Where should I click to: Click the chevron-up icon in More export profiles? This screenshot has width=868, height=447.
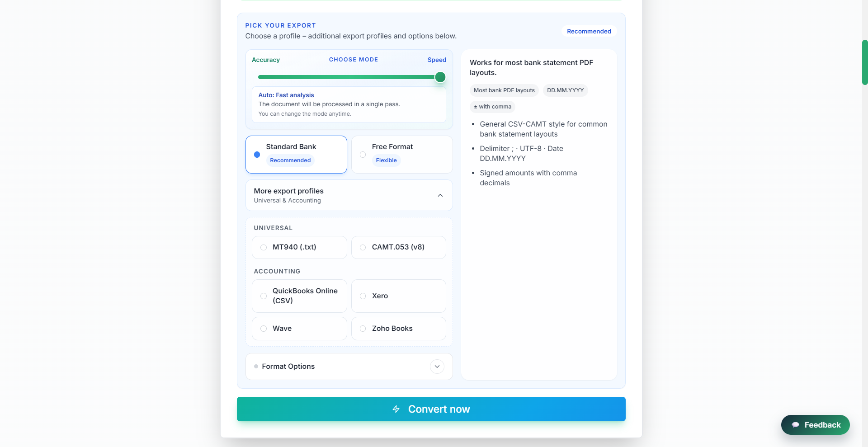click(440, 195)
